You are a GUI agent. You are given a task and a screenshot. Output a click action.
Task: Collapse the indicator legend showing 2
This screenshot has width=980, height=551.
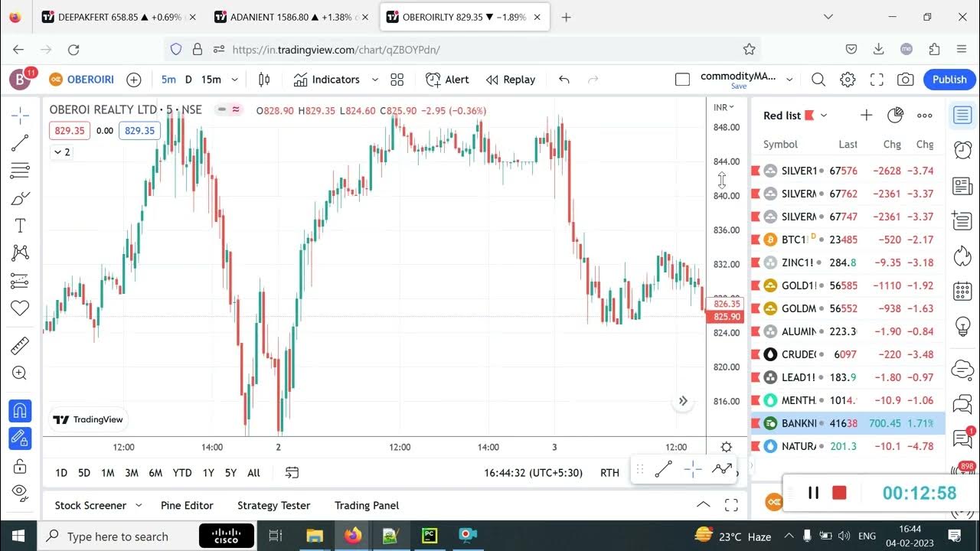point(61,152)
